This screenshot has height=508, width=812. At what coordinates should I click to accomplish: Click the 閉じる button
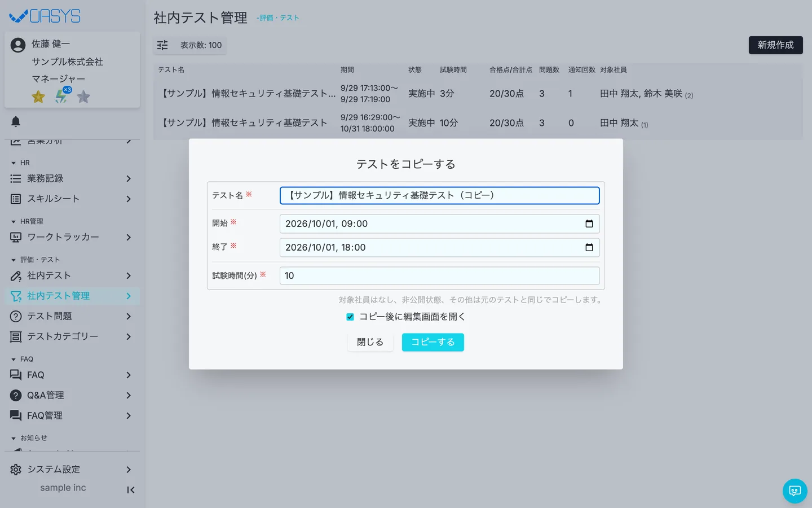(370, 342)
